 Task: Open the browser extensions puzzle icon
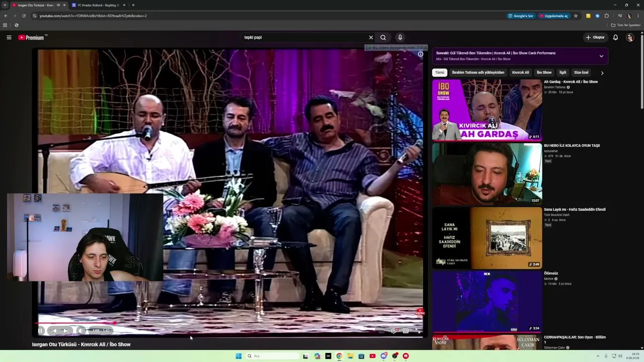point(607,16)
